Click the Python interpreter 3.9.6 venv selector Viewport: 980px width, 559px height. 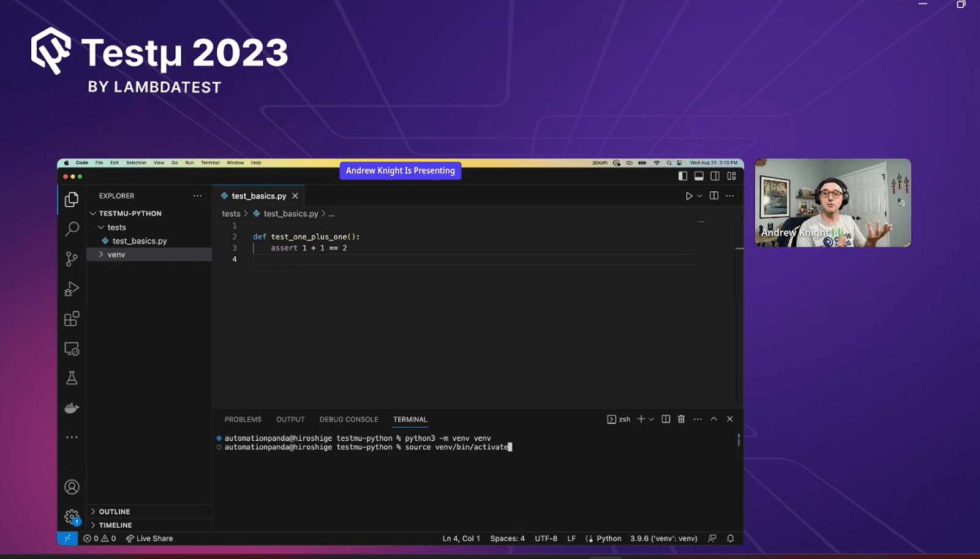click(x=663, y=539)
